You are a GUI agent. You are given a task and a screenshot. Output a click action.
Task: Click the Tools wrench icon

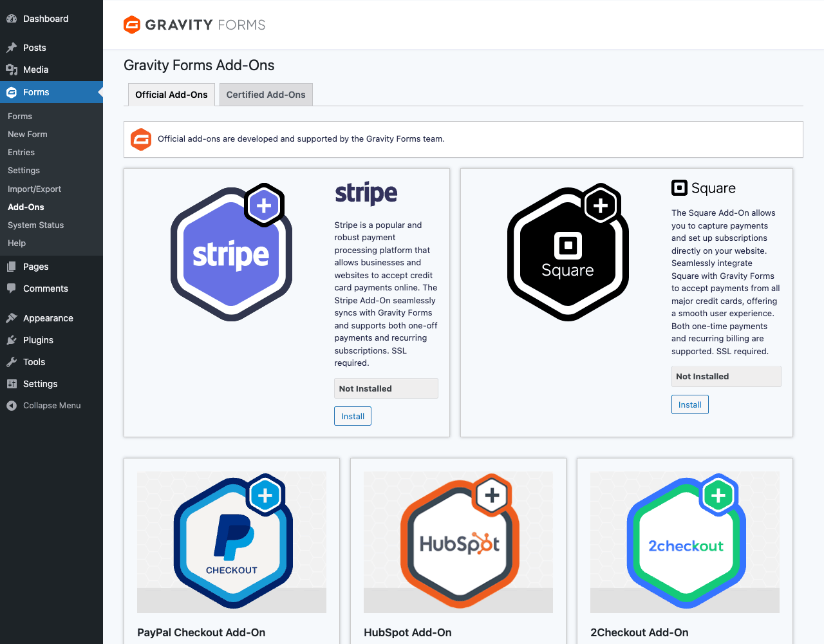(x=12, y=362)
